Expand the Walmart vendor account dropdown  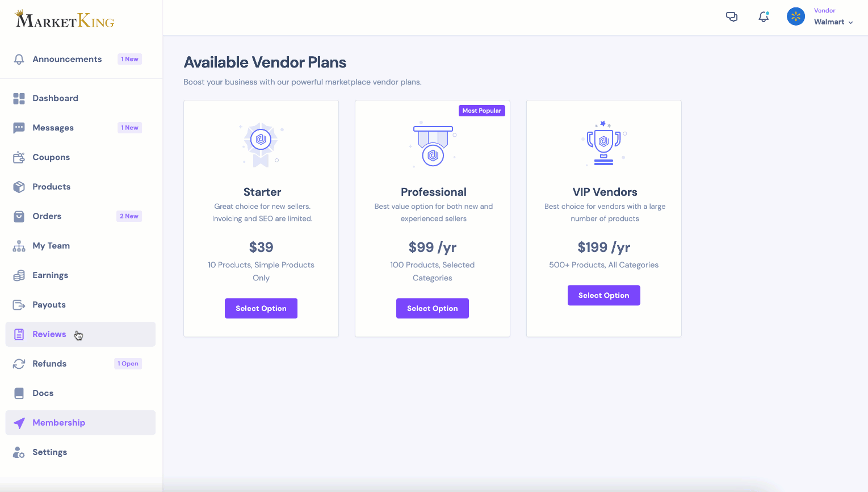coord(833,22)
